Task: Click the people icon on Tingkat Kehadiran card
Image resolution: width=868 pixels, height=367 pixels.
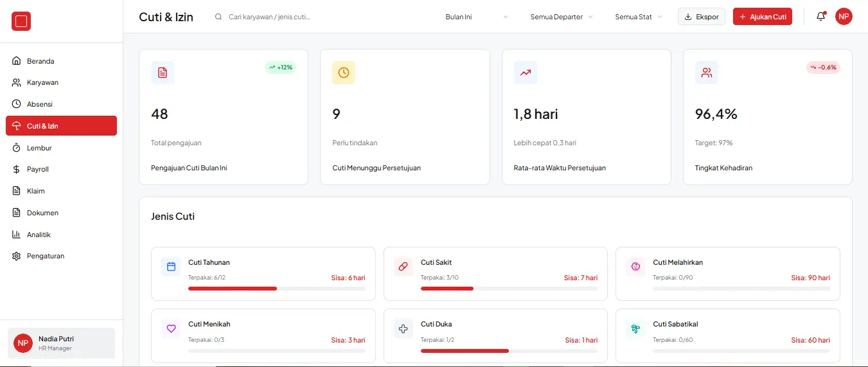Action: click(x=707, y=73)
